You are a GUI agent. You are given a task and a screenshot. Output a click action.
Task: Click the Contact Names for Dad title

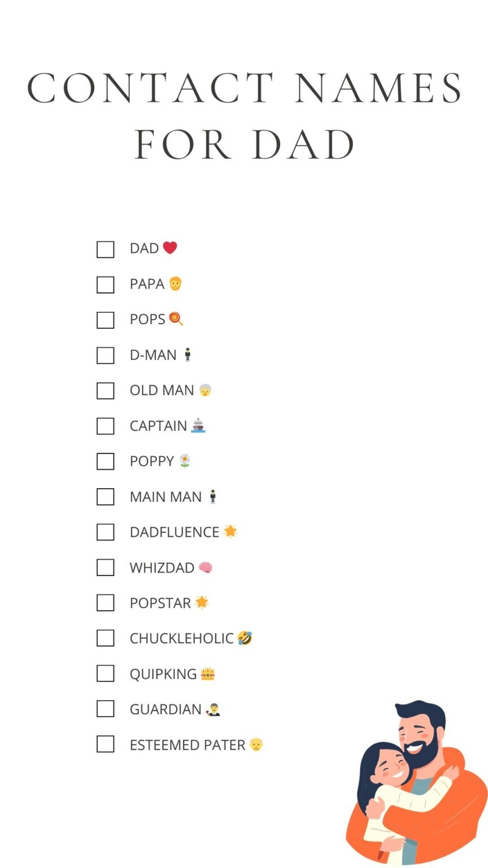tap(244, 116)
